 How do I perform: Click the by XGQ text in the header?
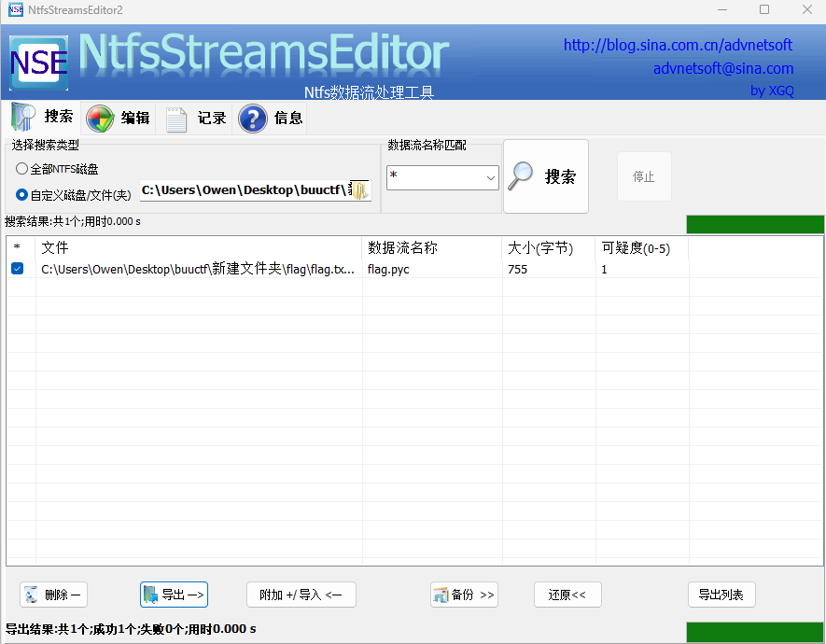tap(772, 91)
